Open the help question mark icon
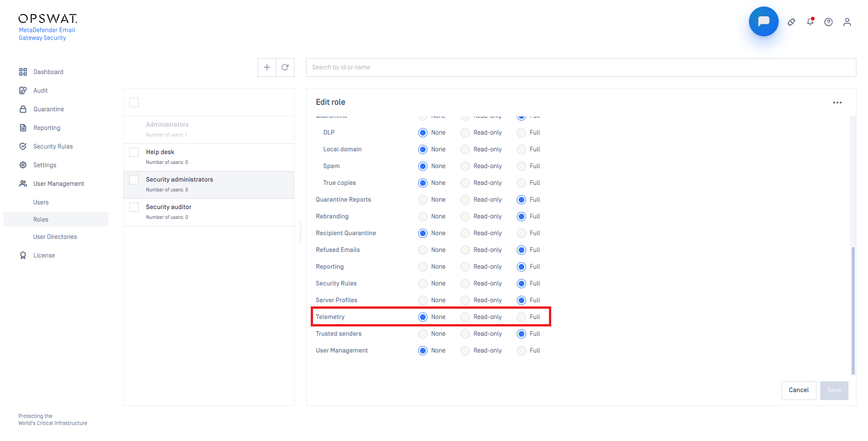The width and height of the screenshot is (868, 441). click(x=828, y=22)
